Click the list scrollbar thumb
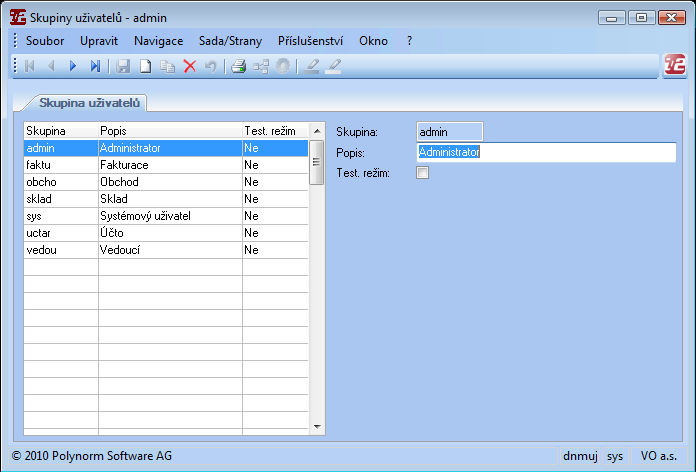The height and width of the screenshot is (472, 696). (316, 162)
